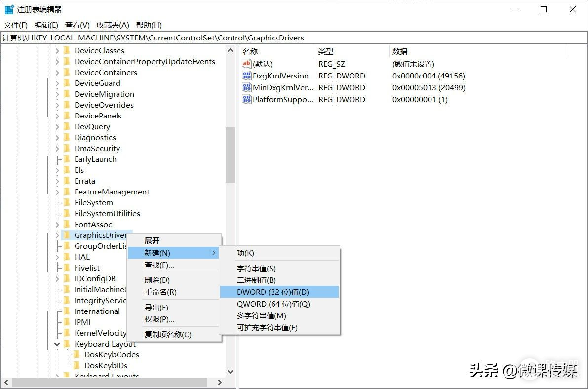This screenshot has height=389, width=588.
Task: Click the DeviceGuard folder icon
Action: [67, 83]
